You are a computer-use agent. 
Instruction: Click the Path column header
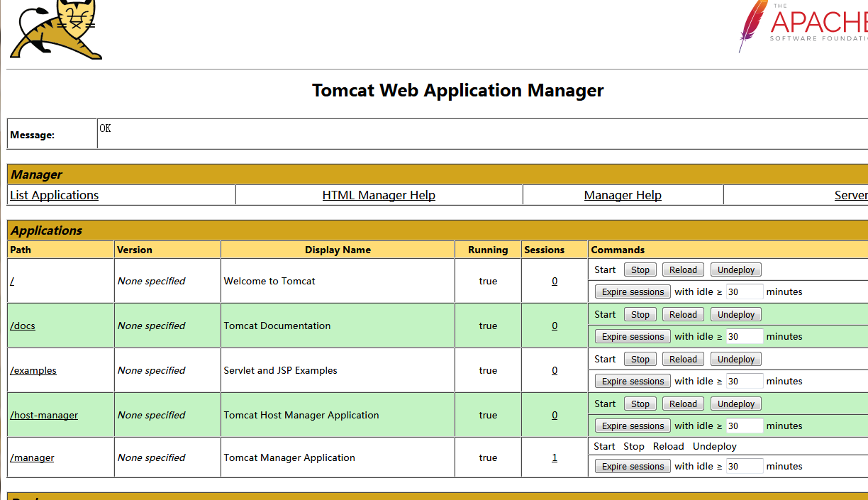(21, 250)
